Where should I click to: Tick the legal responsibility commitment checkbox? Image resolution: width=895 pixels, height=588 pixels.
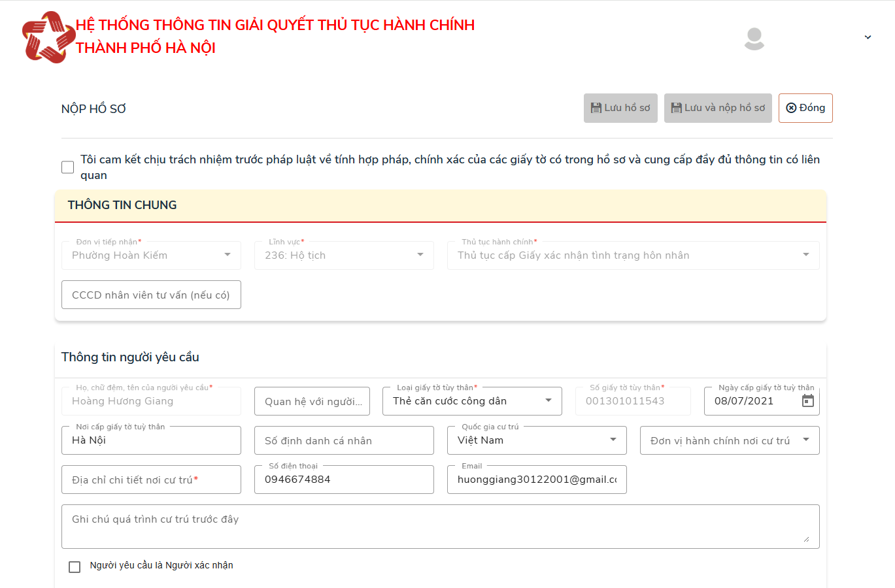[x=68, y=167]
